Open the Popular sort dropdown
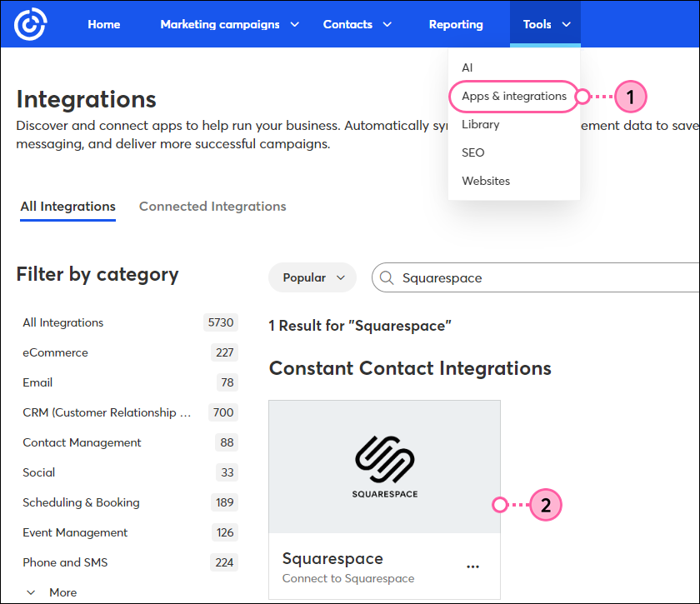 (312, 277)
